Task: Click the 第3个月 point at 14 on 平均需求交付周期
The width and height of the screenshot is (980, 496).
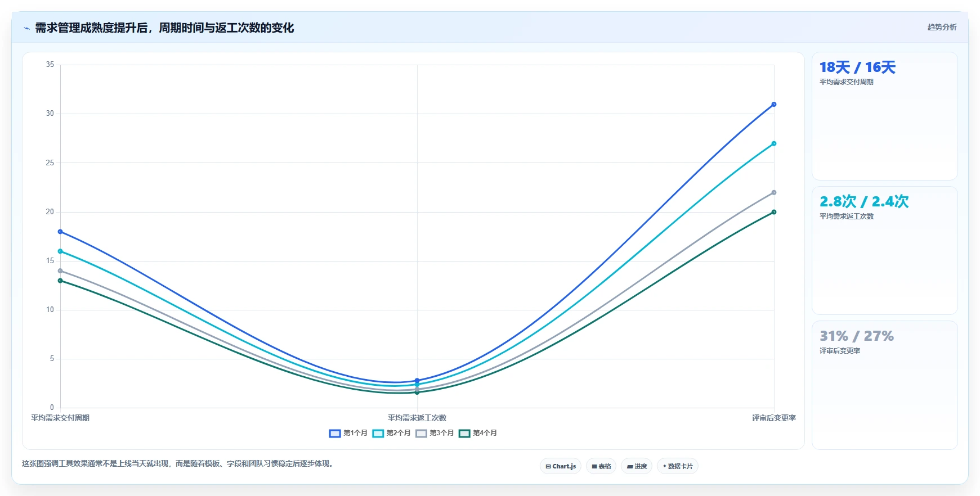Action: [60, 271]
